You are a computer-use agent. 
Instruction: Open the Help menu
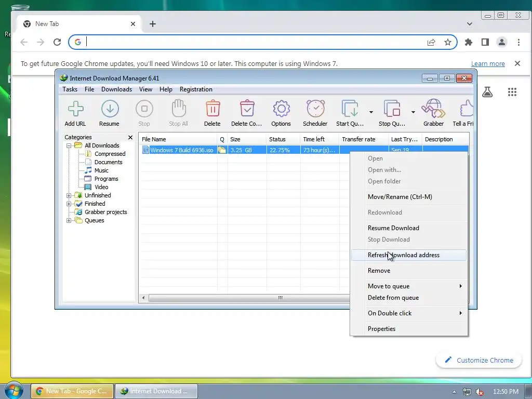pyautogui.click(x=166, y=89)
